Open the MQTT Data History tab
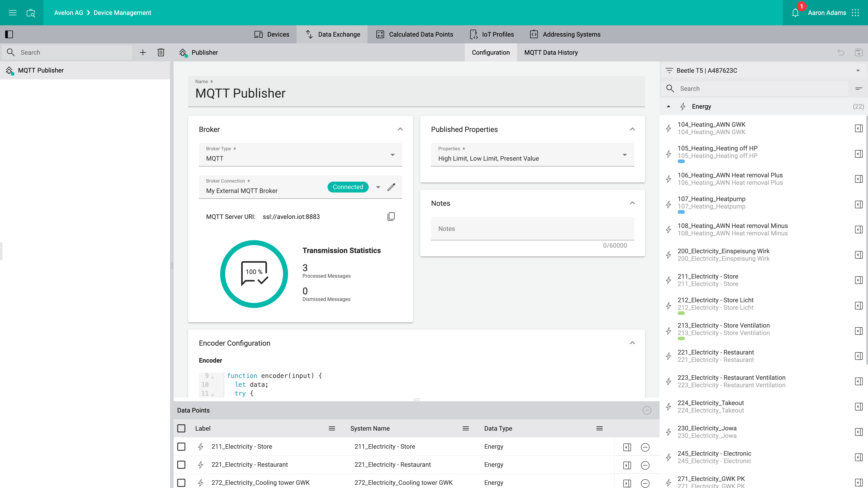 551,53
